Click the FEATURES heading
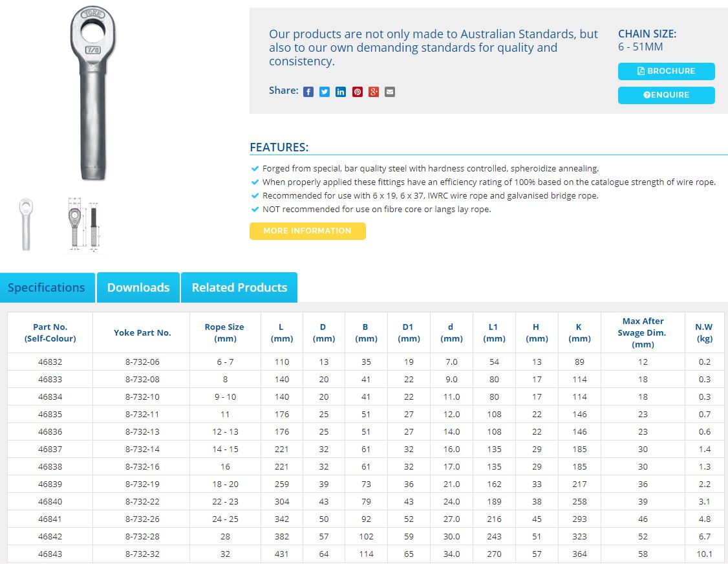Screen dimensions: 728x564 pos(279,147)
